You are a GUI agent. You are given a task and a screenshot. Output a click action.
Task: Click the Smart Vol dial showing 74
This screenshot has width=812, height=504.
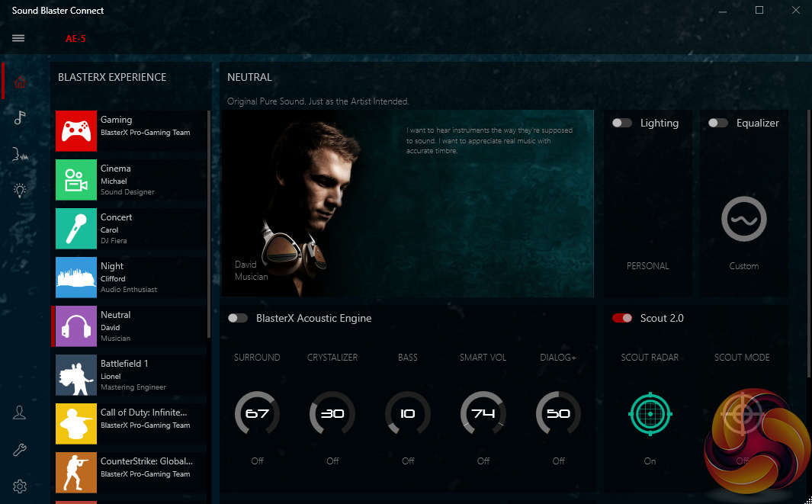pyautogui.click(x=483, y=413)
